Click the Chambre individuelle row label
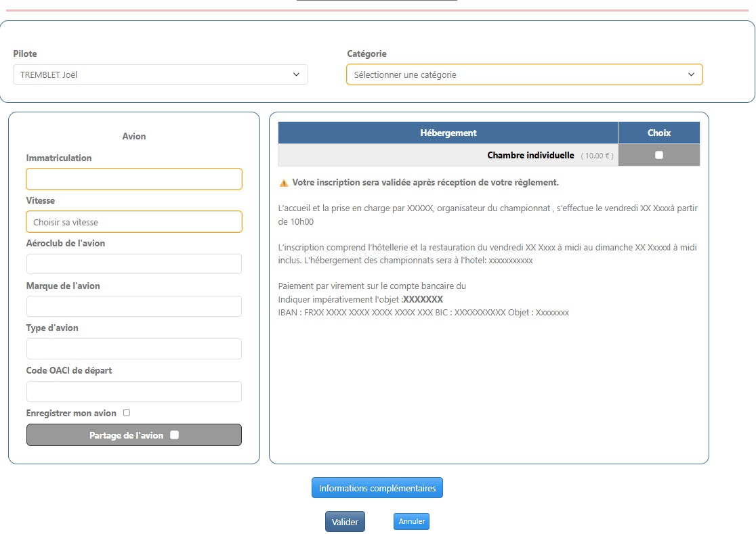Image resolution: width=756 pixels, height=534 pixels. click(x=530, y=155)
